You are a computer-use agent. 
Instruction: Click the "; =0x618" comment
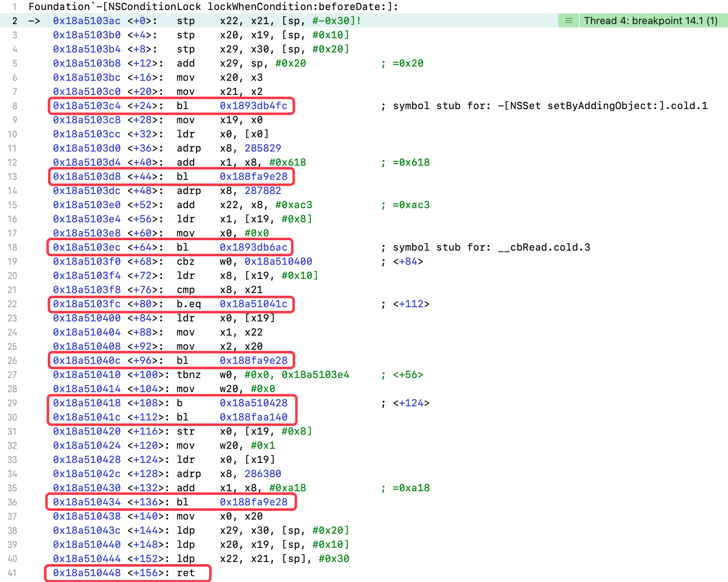click(405, 162)
